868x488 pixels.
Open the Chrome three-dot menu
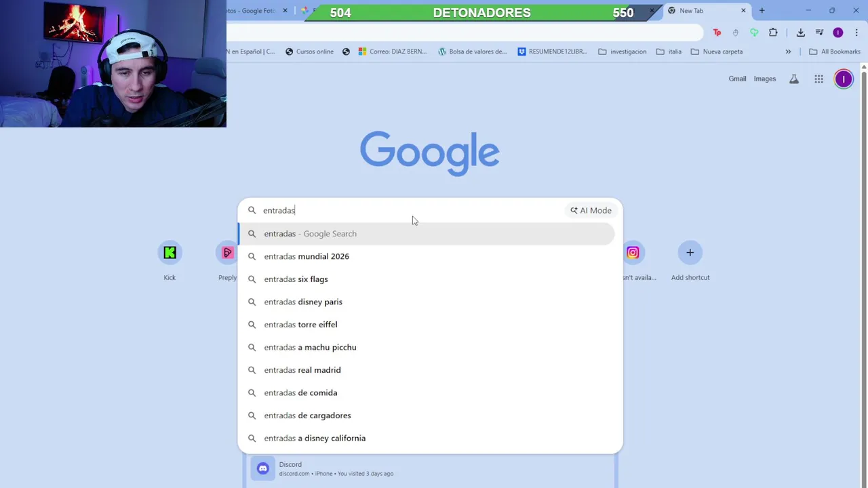click(x=856, y=33)
